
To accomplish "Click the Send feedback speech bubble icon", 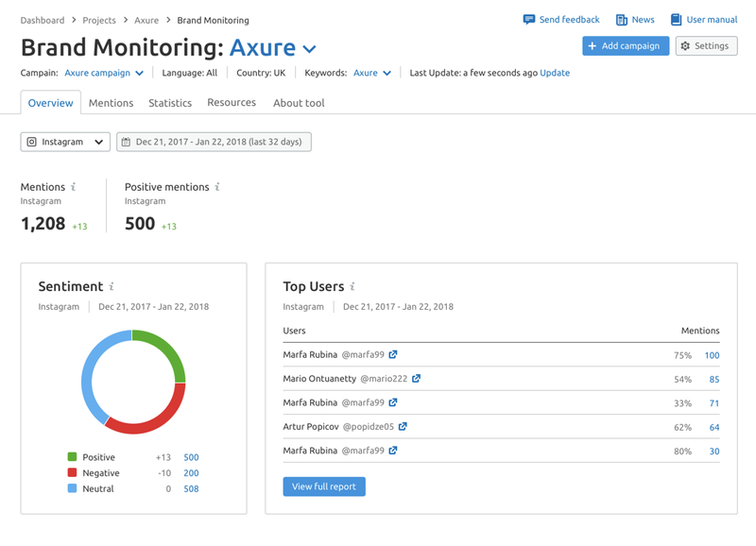I will pos(529,20).
